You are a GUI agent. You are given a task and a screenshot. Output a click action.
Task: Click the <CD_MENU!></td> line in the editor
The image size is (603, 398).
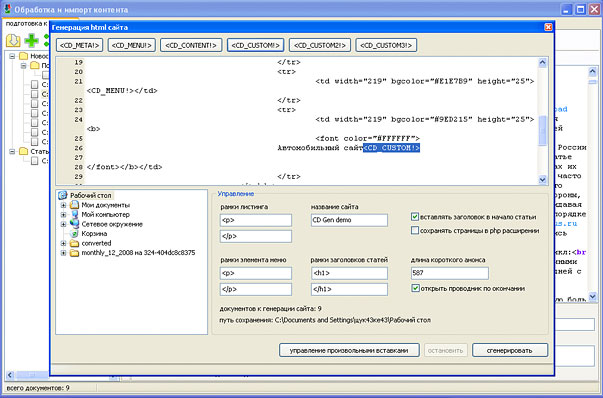pos(122,91)
